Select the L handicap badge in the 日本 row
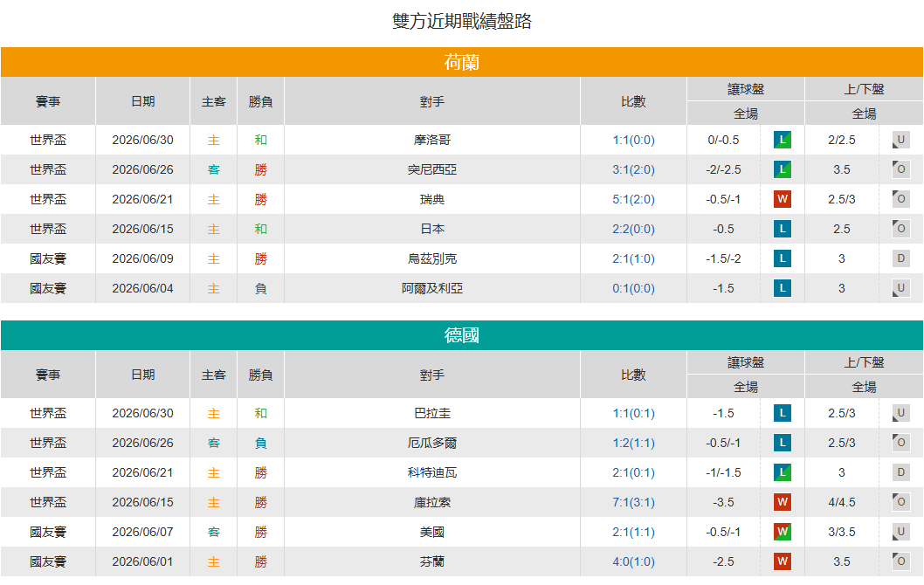The width and height of the screenshot is (924, 585). coord(782,229)
